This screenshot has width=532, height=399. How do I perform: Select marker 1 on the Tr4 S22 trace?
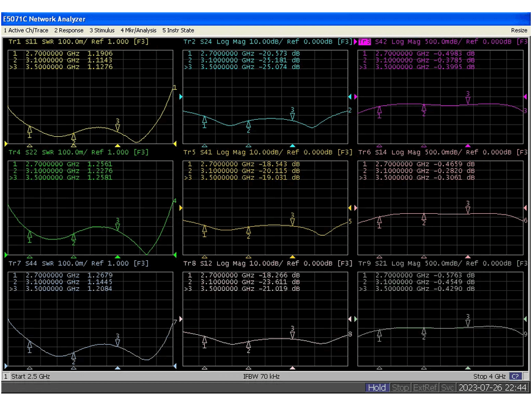coord(29,235)
